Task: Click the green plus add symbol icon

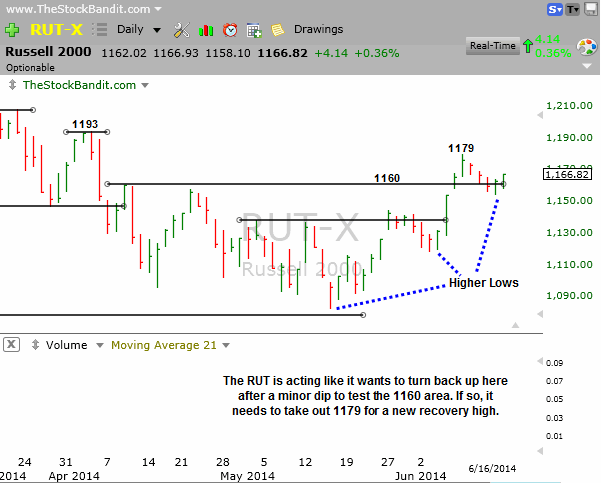Action: 12,30
